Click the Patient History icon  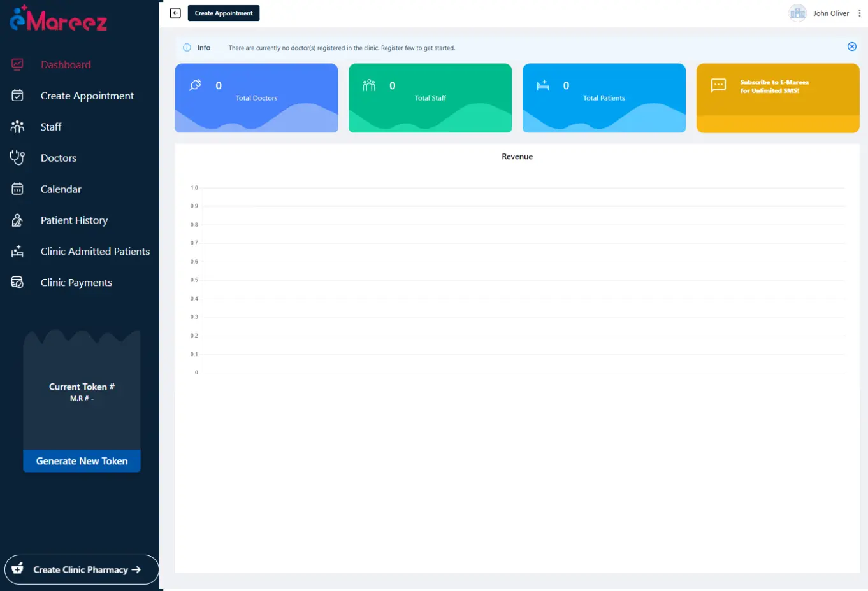(17, 220)
